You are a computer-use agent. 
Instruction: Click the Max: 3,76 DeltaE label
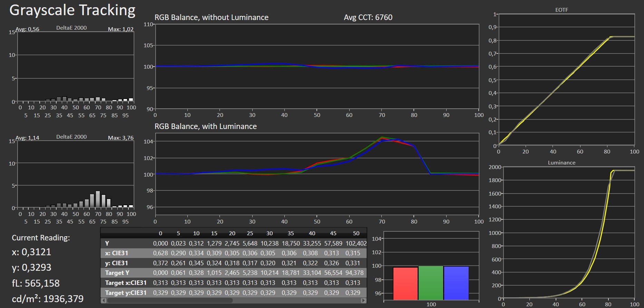120,138
